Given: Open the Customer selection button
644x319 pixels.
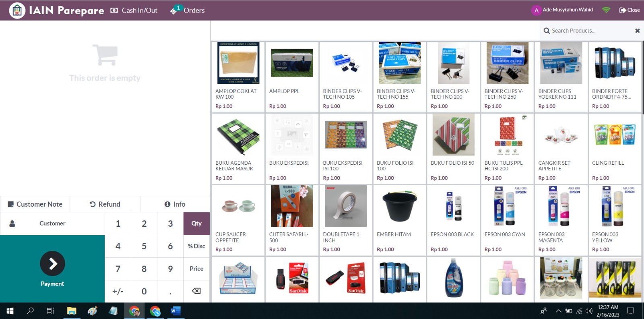Looking at the screenshot, I should (52, 224).
